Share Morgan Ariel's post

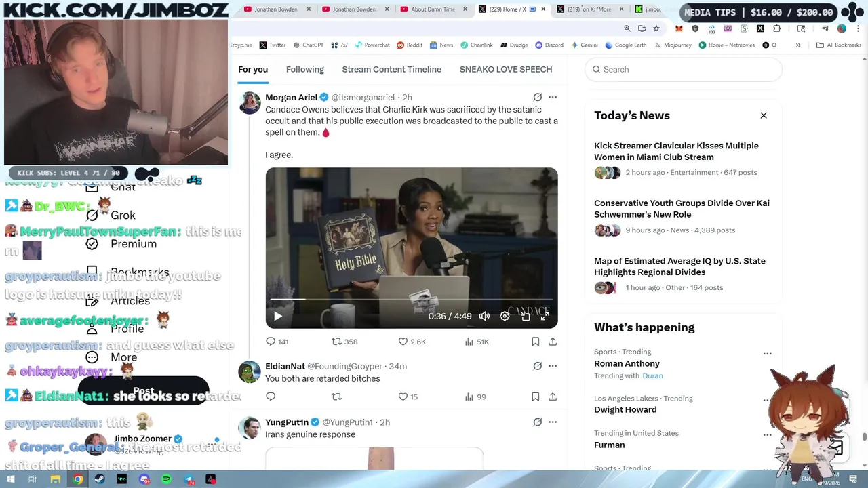pyautogui.click(x=553, y=342)
